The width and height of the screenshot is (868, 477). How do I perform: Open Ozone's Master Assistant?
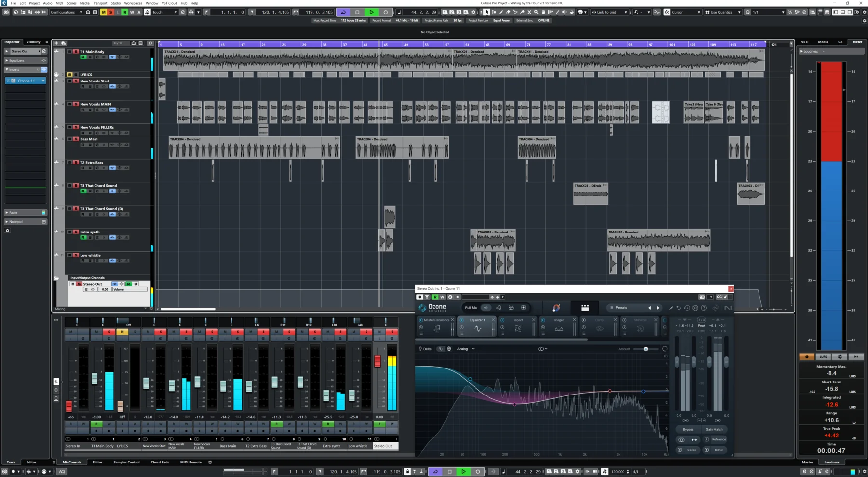(x=556, y=308)
